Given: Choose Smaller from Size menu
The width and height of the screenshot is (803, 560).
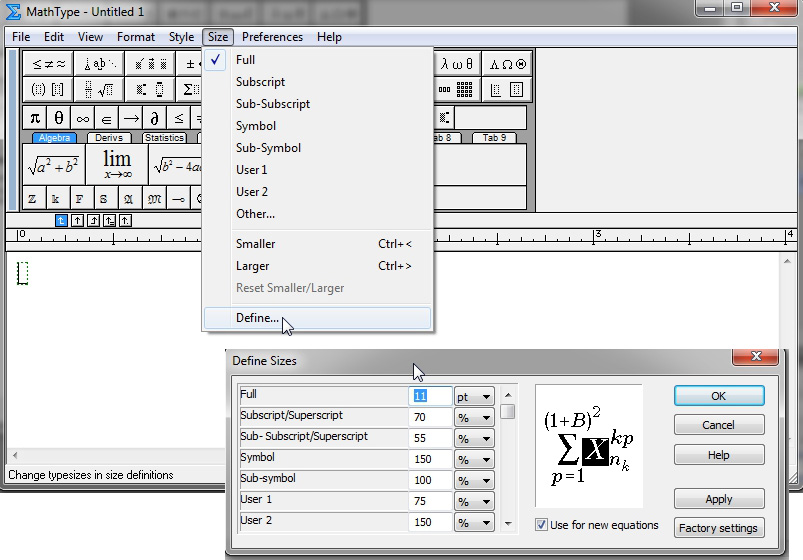Looking at the screenshot, I should tap(318, 244).
